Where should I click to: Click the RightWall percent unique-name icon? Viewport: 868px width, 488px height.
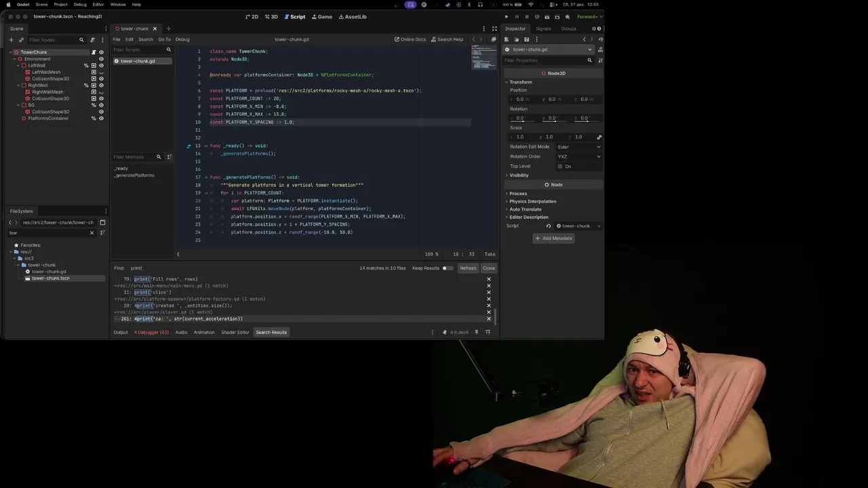86,85
